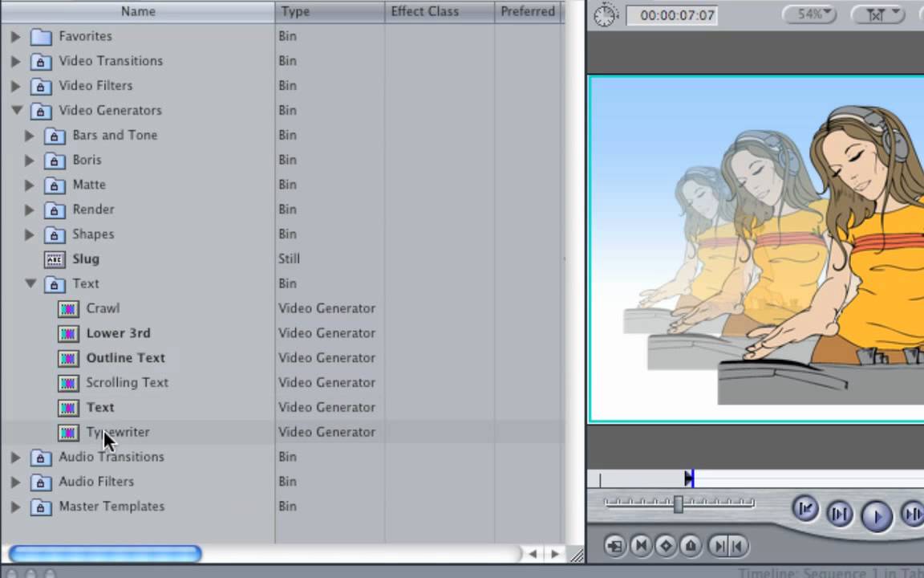Click the Outline Text generator icon
Image resolution: width=924 pixels, height=578 pixels.
point(68,359)
